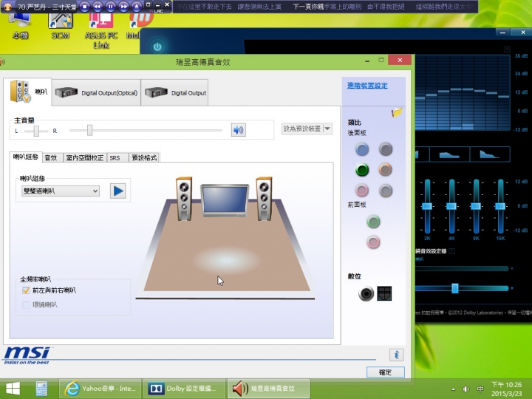Screen dimensions: 532x399
Task: Click the lower horizontal slider thumb in Dolby window
Action: click(455, 288)
